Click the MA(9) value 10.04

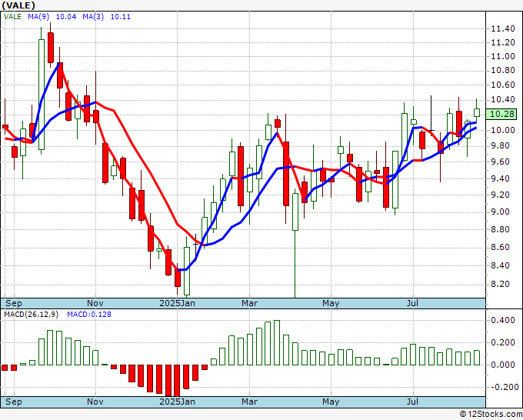tap(65, 17)
